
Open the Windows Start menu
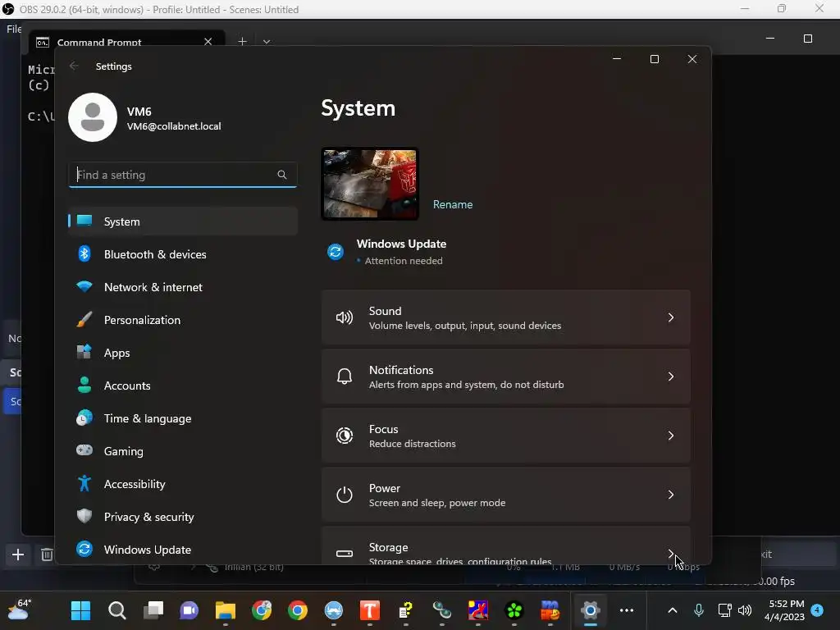click(81, 610)
